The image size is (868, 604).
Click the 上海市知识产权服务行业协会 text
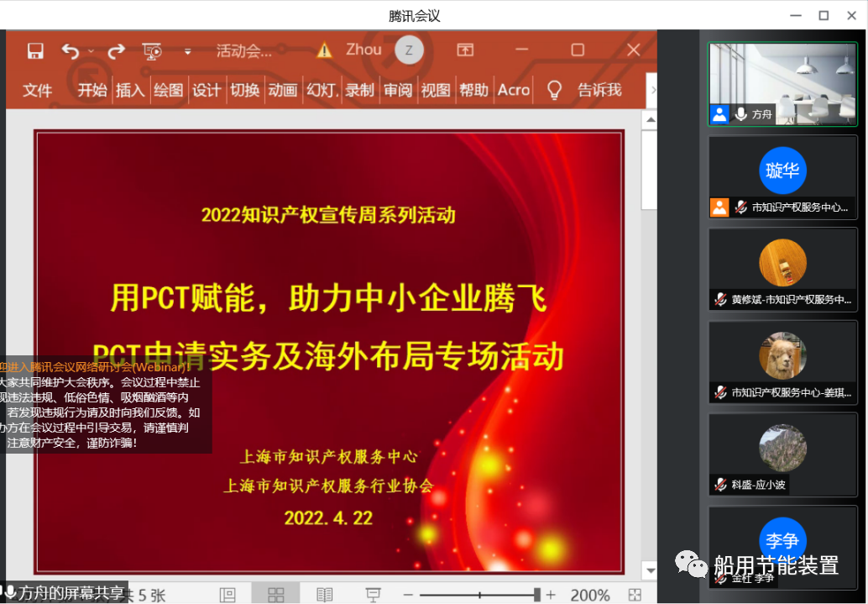point(328,486)
